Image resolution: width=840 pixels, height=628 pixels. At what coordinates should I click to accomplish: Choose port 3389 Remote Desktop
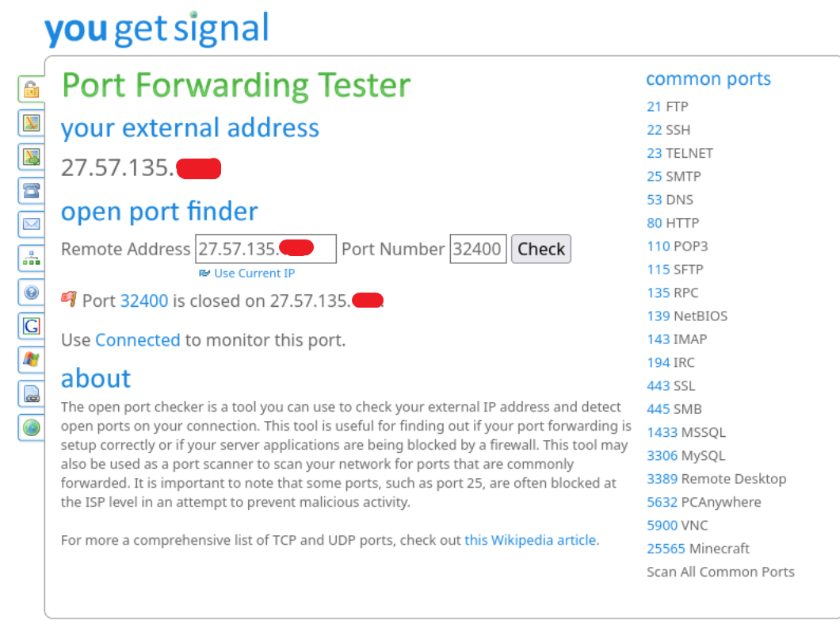pyautogui.click(x=716, y=479)
